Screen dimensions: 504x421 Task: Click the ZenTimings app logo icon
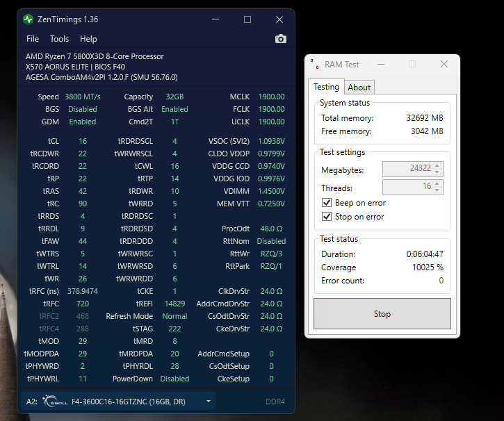coord(29,19)
